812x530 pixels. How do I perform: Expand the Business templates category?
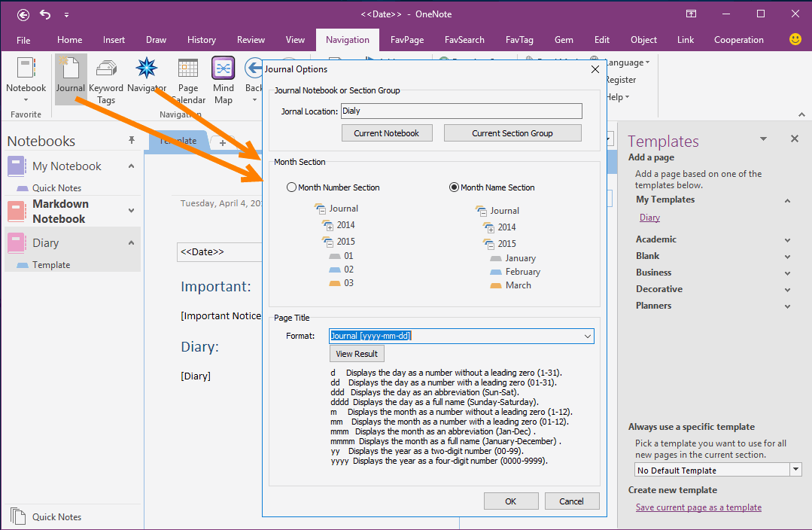click(x=787, y=273)
